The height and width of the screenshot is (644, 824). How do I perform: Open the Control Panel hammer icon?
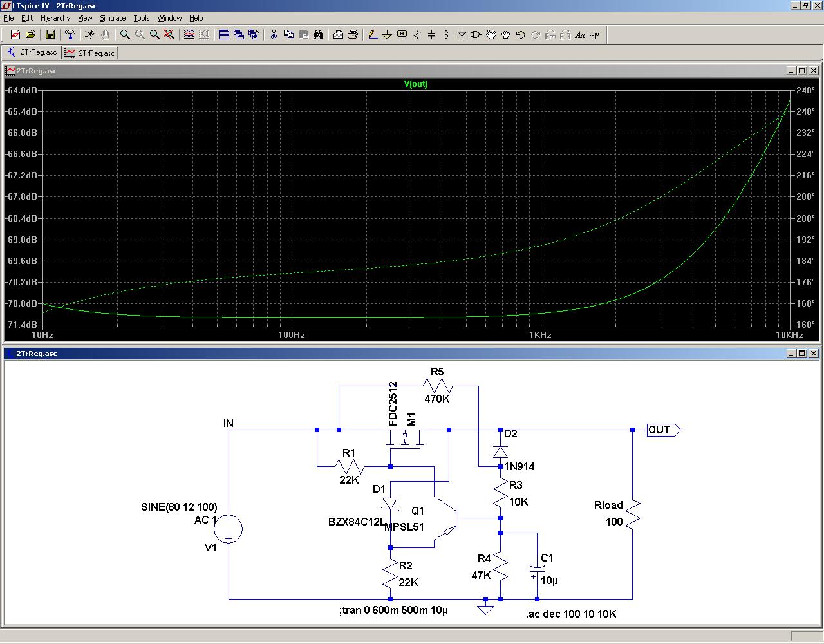pyautogui.click(x=70, y=35)
